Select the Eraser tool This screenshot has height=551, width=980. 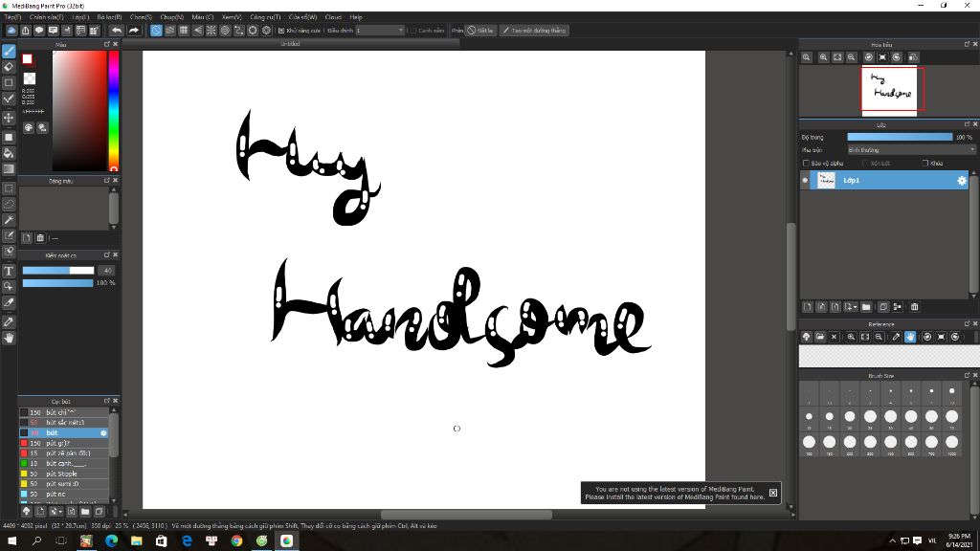[9, 67]
